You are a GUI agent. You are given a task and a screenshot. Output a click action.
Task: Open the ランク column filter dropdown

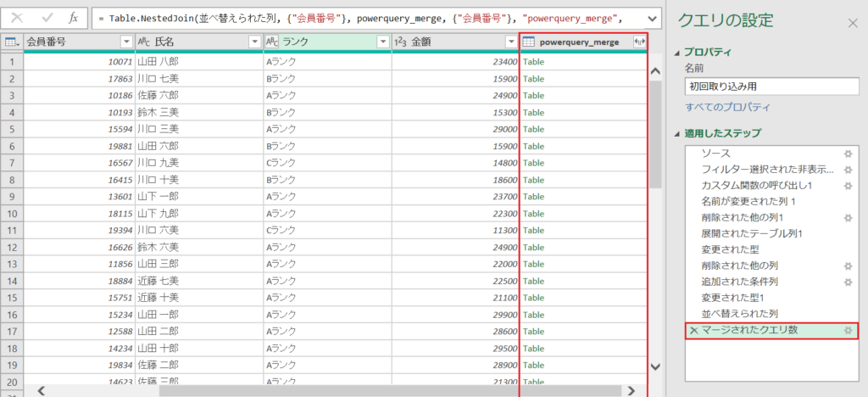pyautogui.click(x=383, y=42)
